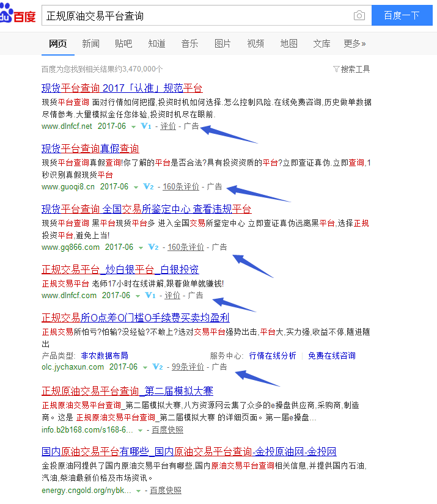Open result 现货平台查询 2017「认准」规范平台
Image resolution: width=437 pixels, height=504 pixels.
coord(122,88)
